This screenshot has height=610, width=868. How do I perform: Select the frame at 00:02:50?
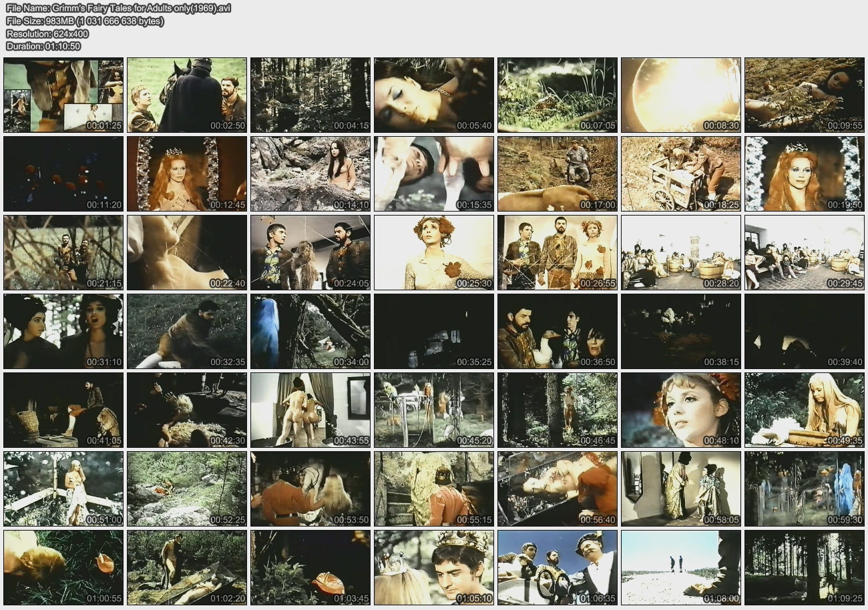tap(187, 95)
